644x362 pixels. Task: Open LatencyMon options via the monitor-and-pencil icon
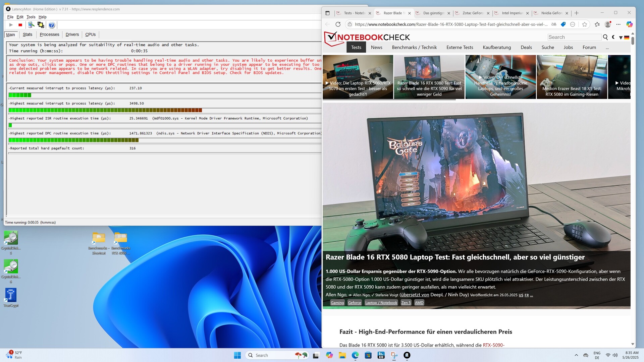[x=31, y=25]
